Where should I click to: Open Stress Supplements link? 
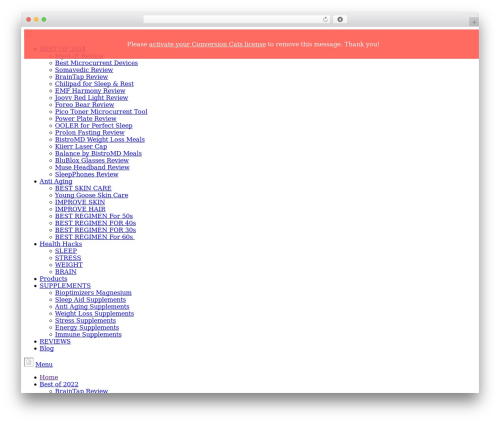coord(85,321)
